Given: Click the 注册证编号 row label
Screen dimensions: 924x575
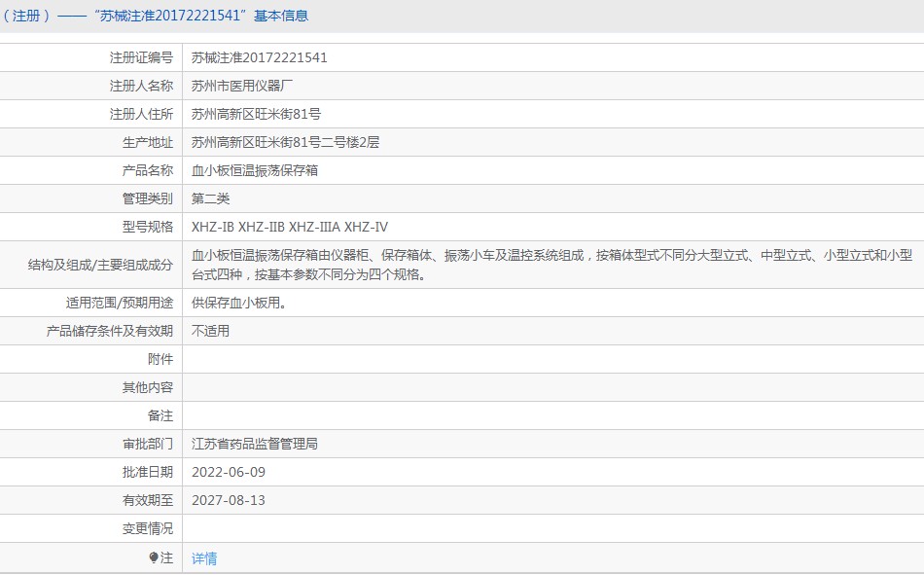Looking at the screenshot, I should point(141,57).
